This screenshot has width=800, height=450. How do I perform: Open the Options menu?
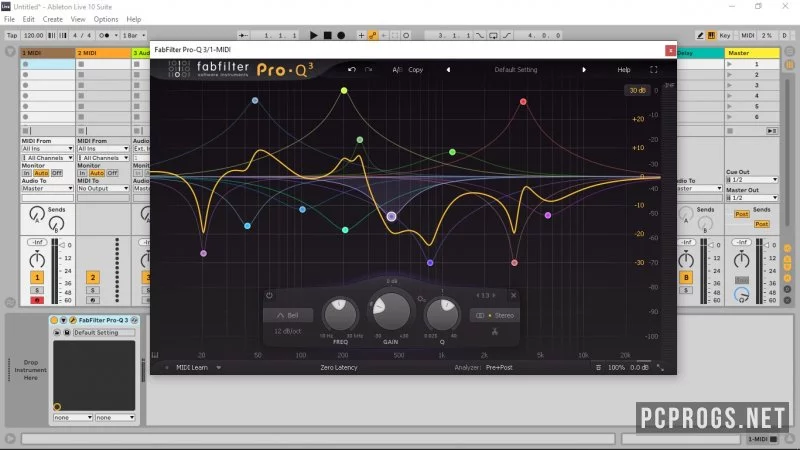(106, 19)
